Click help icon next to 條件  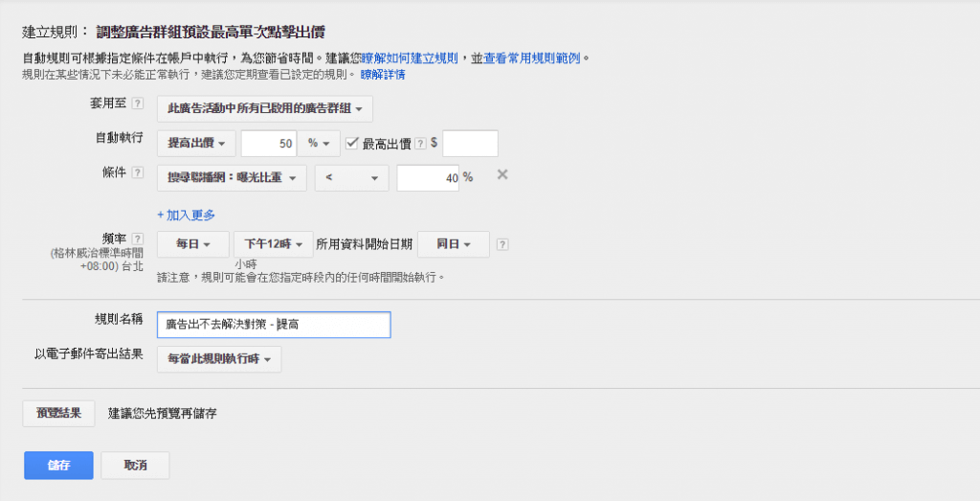coord(138,172)
